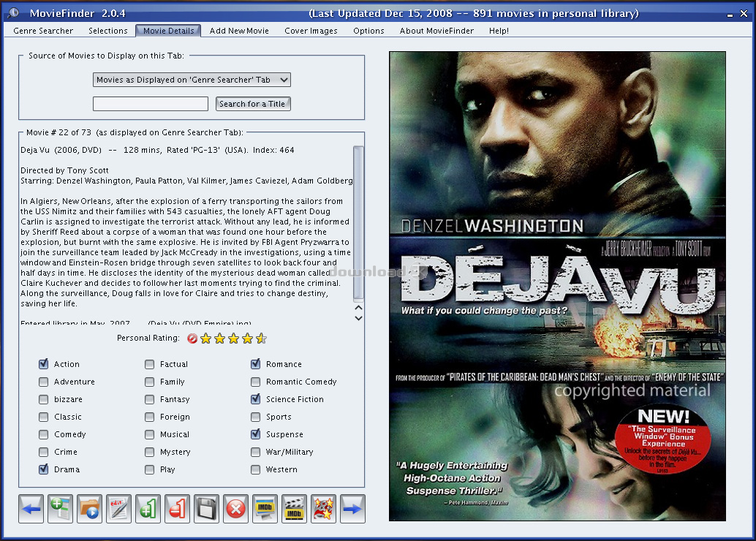This screenshot has width=756, height=541.
Task: Set personal rating to third star
Action: tap(234, 338)
